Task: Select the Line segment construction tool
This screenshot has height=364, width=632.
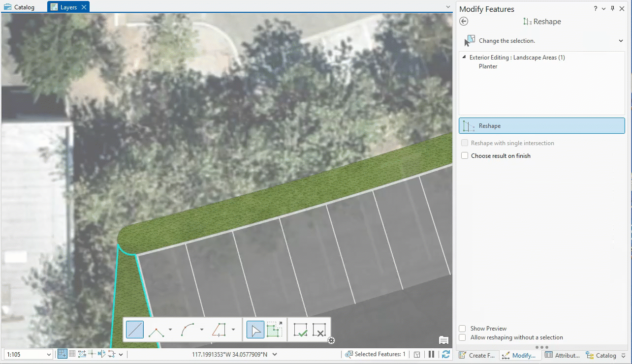Action: [135, 330]
